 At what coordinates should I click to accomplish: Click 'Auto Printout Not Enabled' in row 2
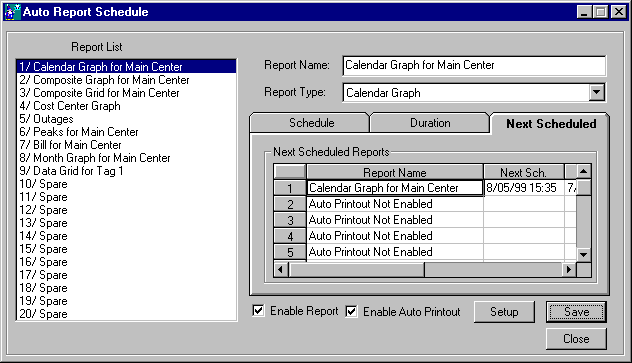[x=395, y=204]
